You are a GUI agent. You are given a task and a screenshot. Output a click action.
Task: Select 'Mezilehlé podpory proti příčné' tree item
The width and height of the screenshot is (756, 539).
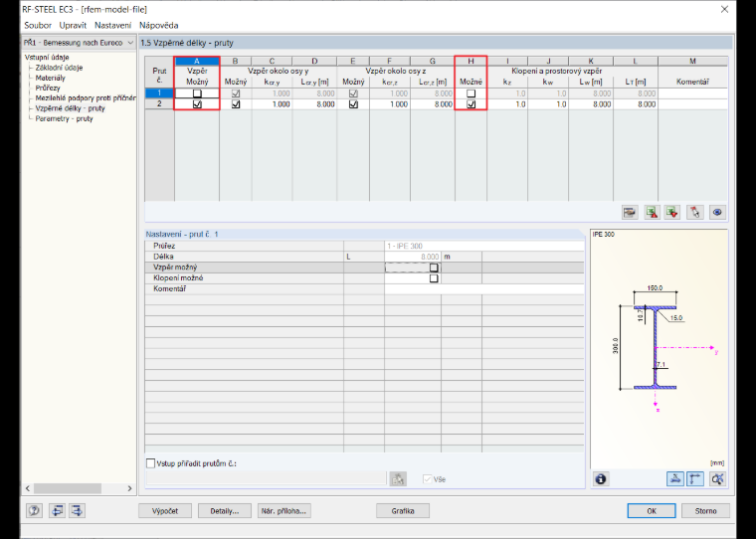[x=86, y=97]
